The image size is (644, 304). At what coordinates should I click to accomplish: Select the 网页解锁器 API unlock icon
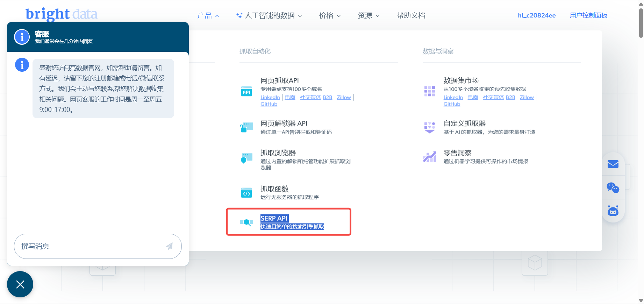click(246, 127)
